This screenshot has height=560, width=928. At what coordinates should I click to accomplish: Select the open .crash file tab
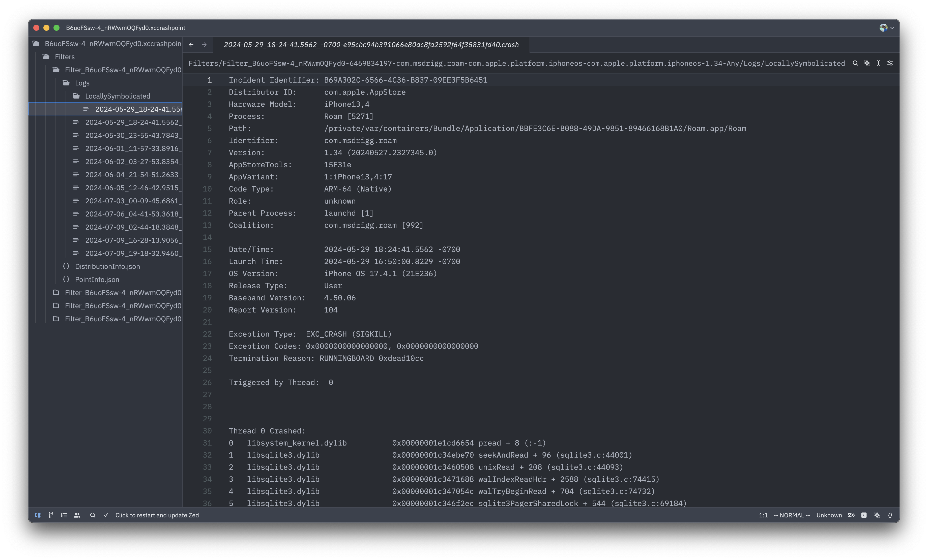point(371,45)
